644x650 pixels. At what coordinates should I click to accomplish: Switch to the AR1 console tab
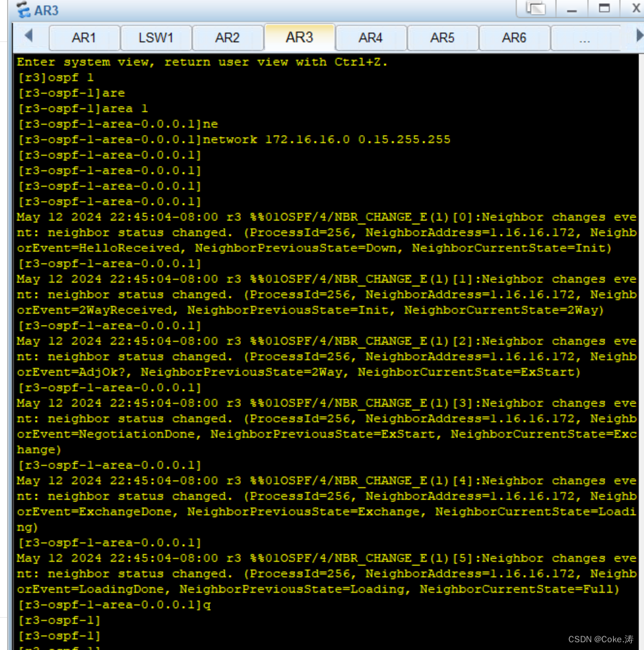tap(84, 38)
